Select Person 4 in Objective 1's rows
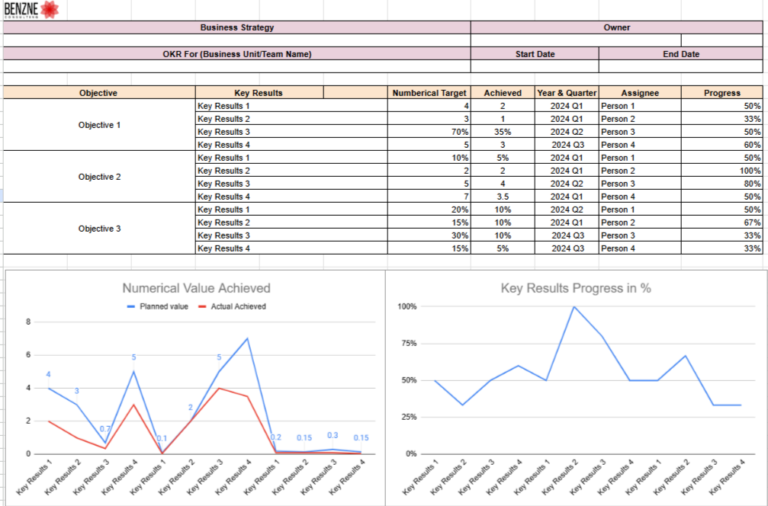This screenshot has width=768, height=506. (x=640, y=145)
